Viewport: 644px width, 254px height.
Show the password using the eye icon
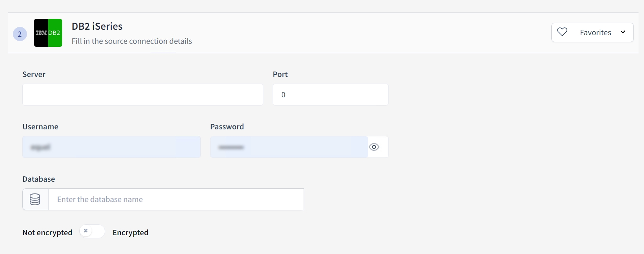[x=374, y=147]
